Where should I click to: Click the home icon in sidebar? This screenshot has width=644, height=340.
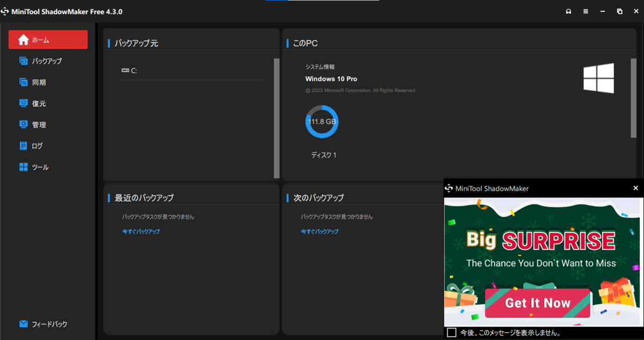pyautogui.click(x=24, y=40)
